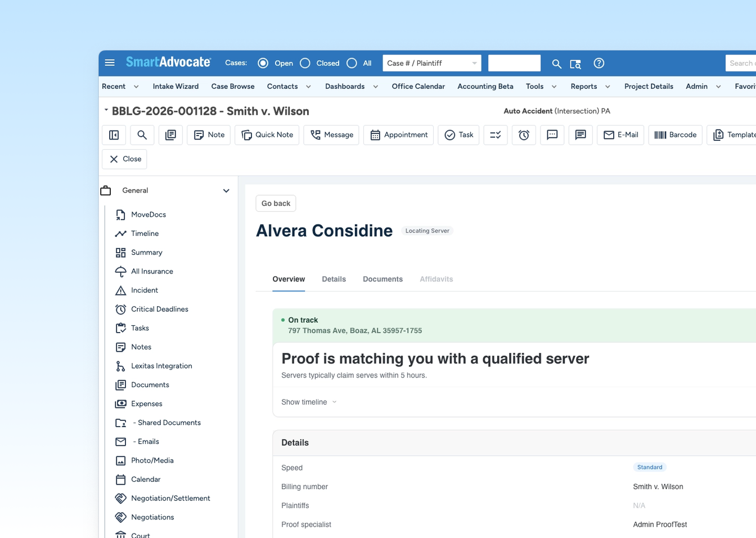Click the Go back button
756x538 pixels.
coord(276,203)
